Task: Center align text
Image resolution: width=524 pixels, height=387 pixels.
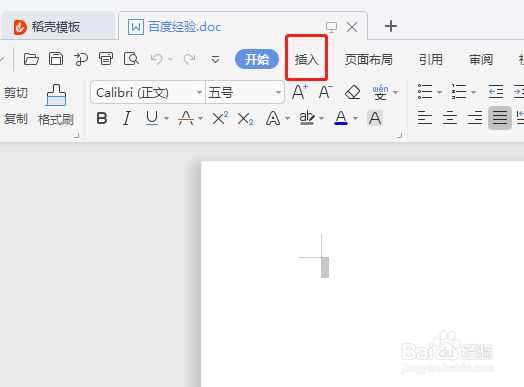Action: click(450, 118)
